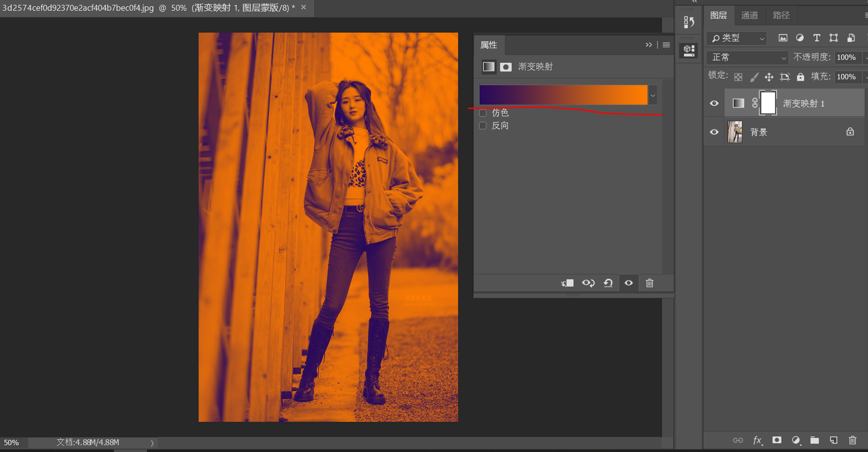Image resolution: width=868 pixels, height=452 pixels.
Task: Create new fill or adjustment layer icon
Action: 796,440
